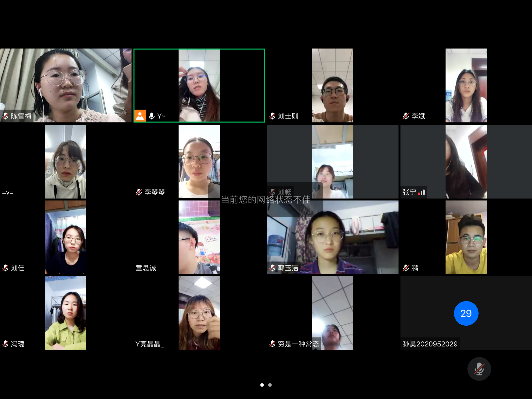Click muted mic icon beside 刘佳

(x=5, y=268)
